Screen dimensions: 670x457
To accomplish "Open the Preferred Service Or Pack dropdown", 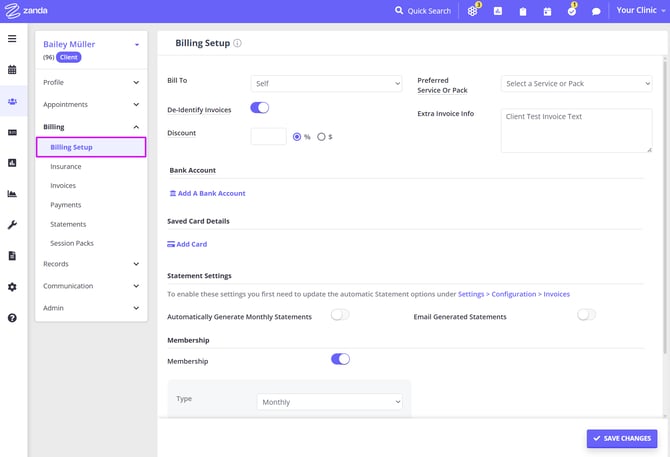I will pos(577,84).
